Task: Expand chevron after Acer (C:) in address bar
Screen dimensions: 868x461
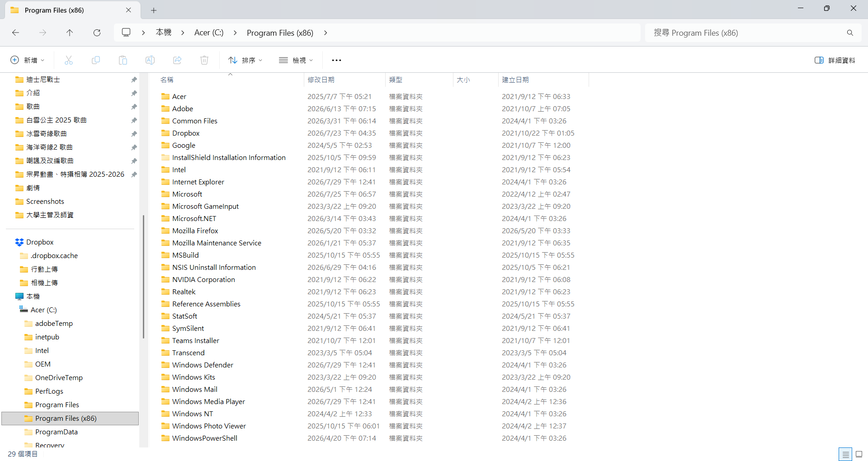Action: click(235, 33)
